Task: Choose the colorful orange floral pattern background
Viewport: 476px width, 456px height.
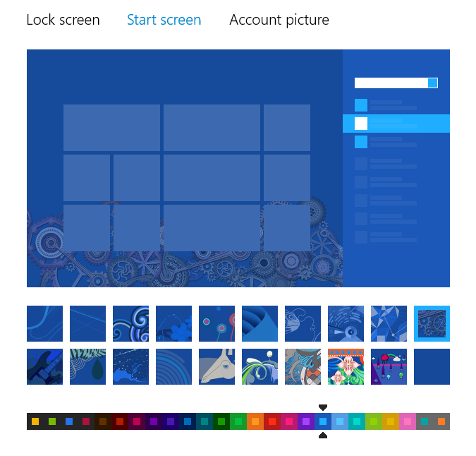Action: coord(346,366)
